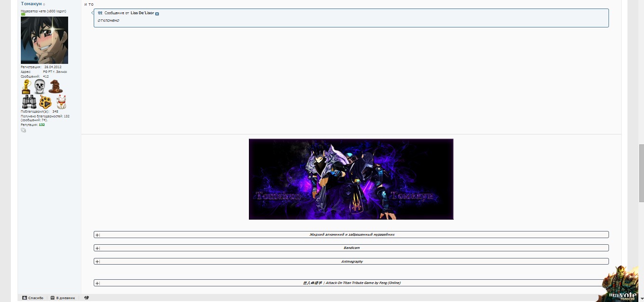Click the Bandicam spoiler title
Image resolution: width=644 pixels, height=302 pixels.
click(x=352, y=248)
